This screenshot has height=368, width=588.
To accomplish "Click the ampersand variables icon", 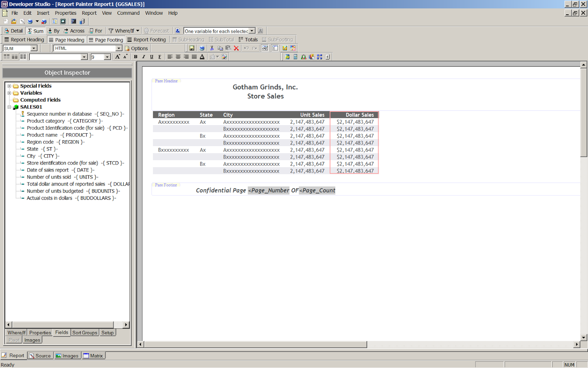I will [178, 31].
